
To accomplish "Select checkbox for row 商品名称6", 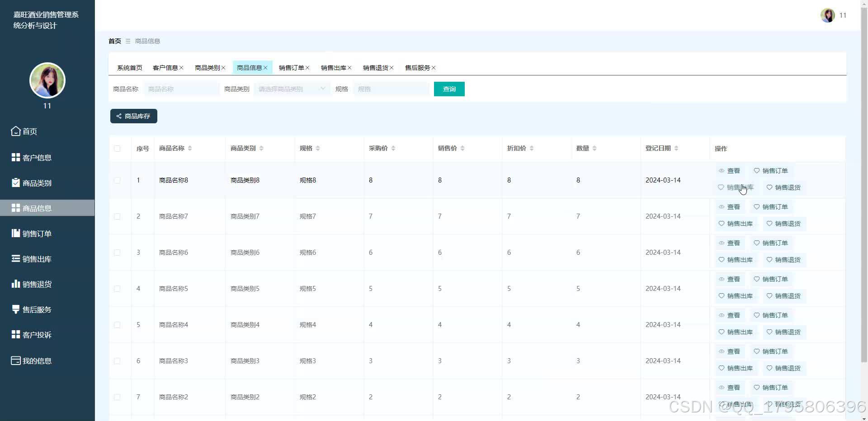I will (x=117, y=253).
